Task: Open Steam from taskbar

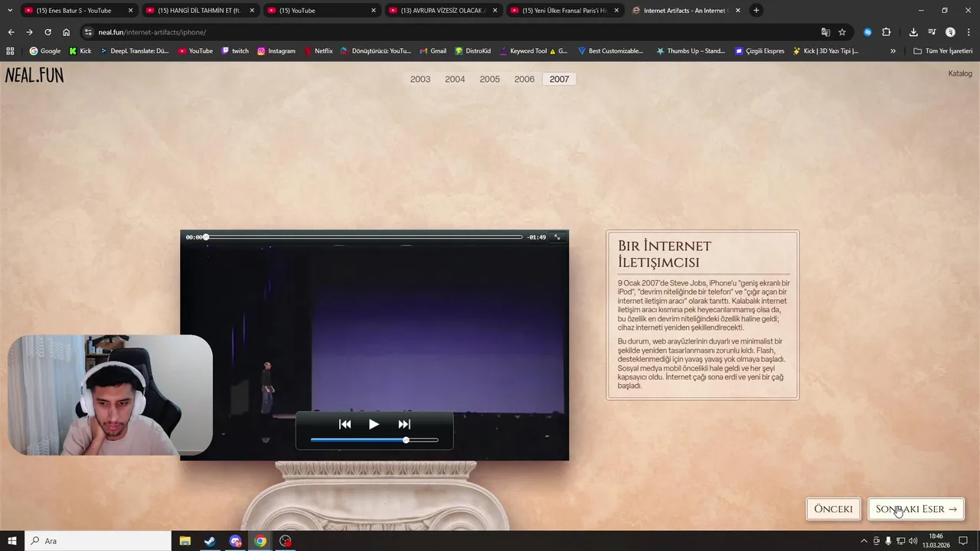Action: (210, 541)
